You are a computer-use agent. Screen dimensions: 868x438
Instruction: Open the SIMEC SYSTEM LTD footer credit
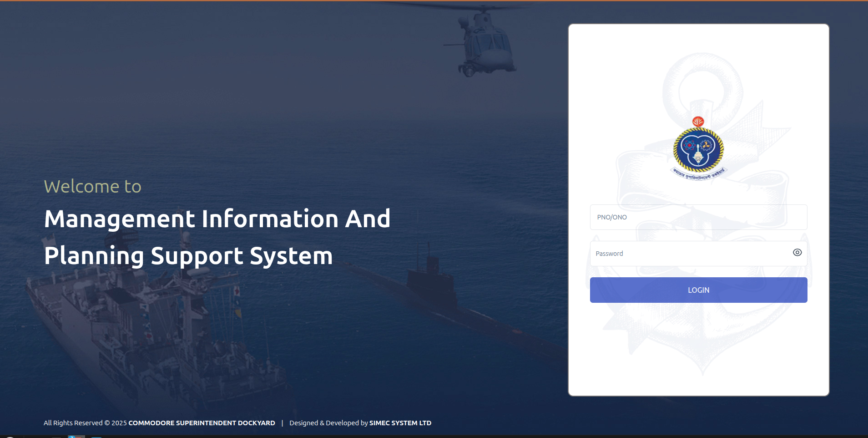point(400,423)
